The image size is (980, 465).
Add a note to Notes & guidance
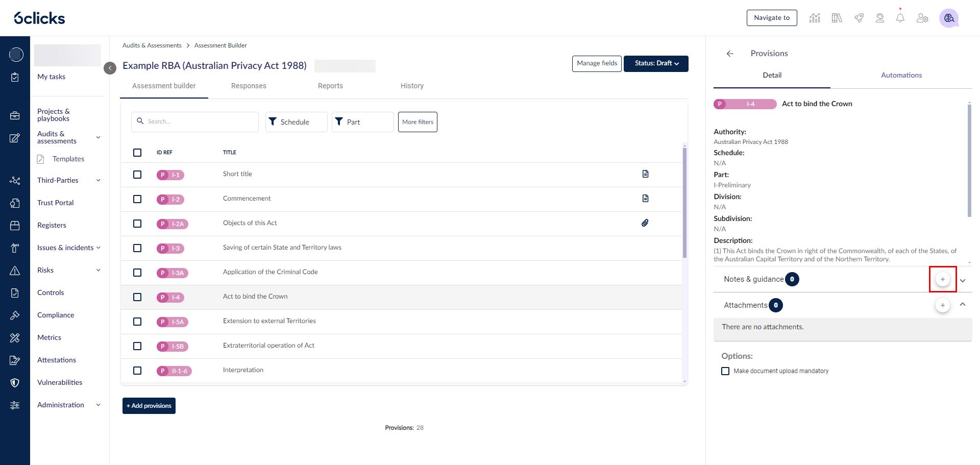pyautogui.click(x=943, y=279)
